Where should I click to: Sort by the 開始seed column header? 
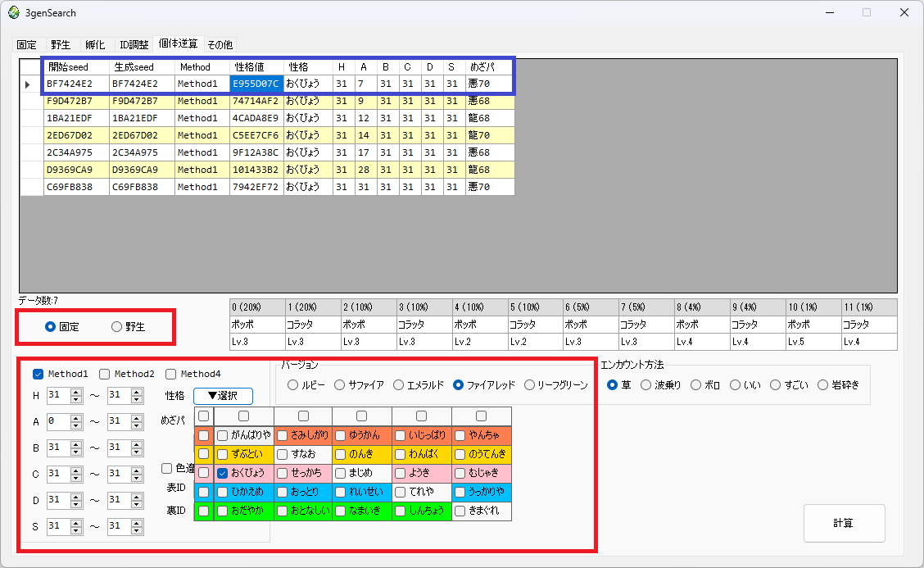[x=77, y=67]
